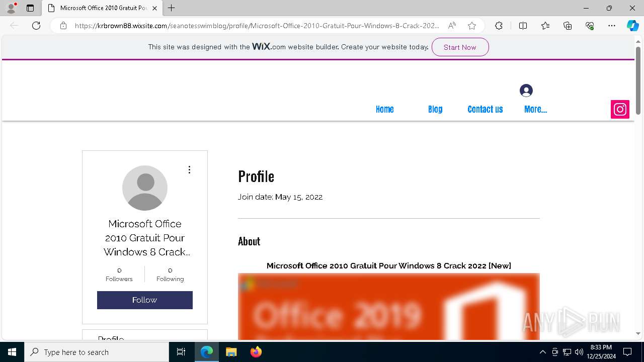Screen dimensions: 644x362
Task: Click the page scroll-down arrow
Action: [638, 333]
